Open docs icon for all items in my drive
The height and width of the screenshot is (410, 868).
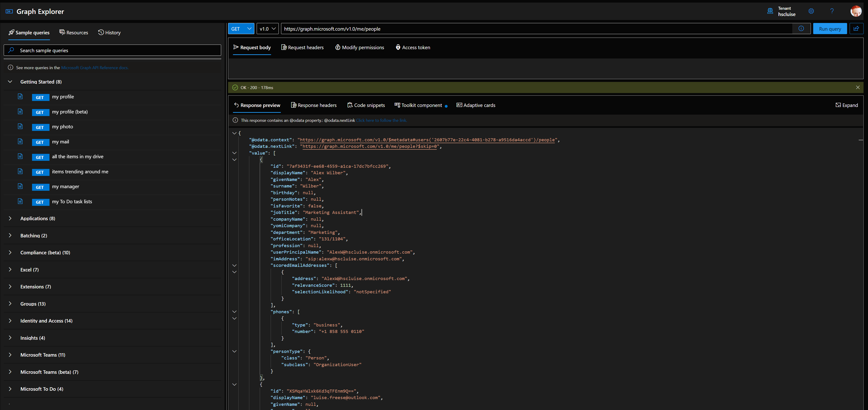[x=20, y=157]
